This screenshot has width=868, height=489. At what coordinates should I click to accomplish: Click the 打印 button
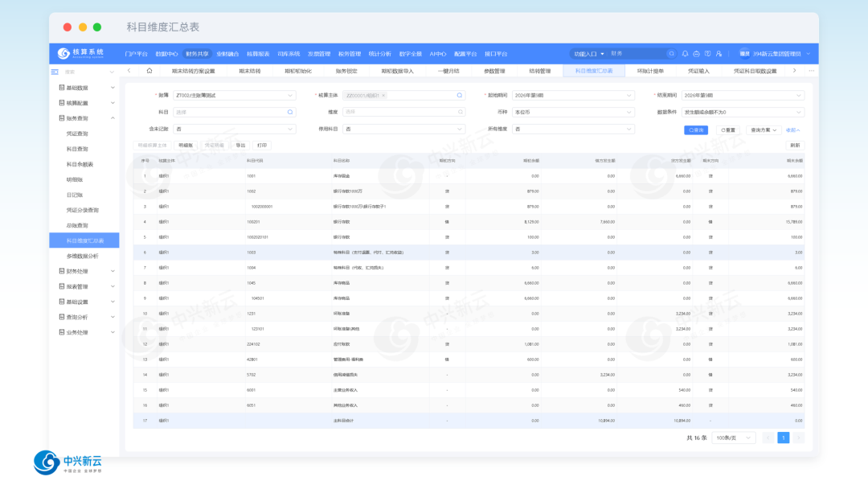(262, 145)
